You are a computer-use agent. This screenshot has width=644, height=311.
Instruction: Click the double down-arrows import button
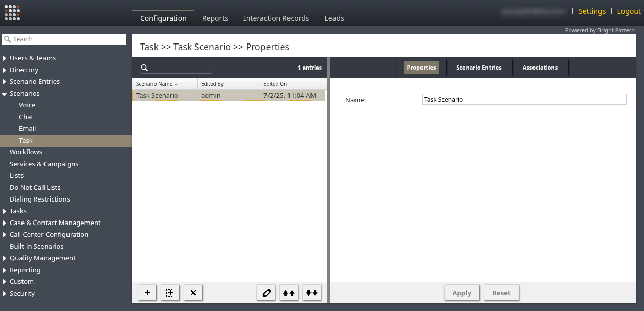(x=312, y=293)
